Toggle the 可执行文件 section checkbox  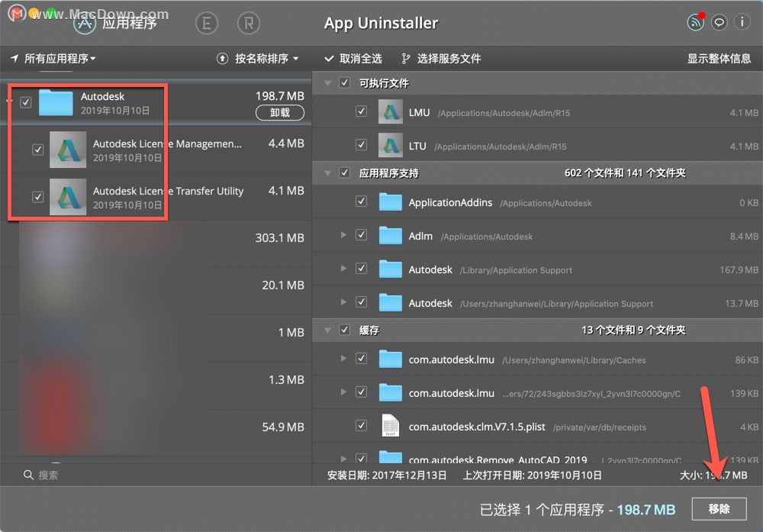(x=345, y=82)
